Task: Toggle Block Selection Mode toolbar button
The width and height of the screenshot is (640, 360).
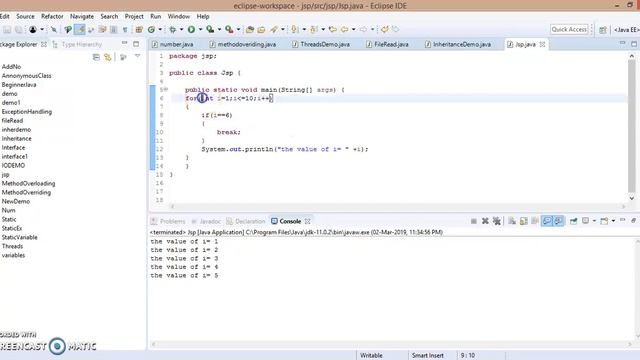Action: click(x=113, y=29)
